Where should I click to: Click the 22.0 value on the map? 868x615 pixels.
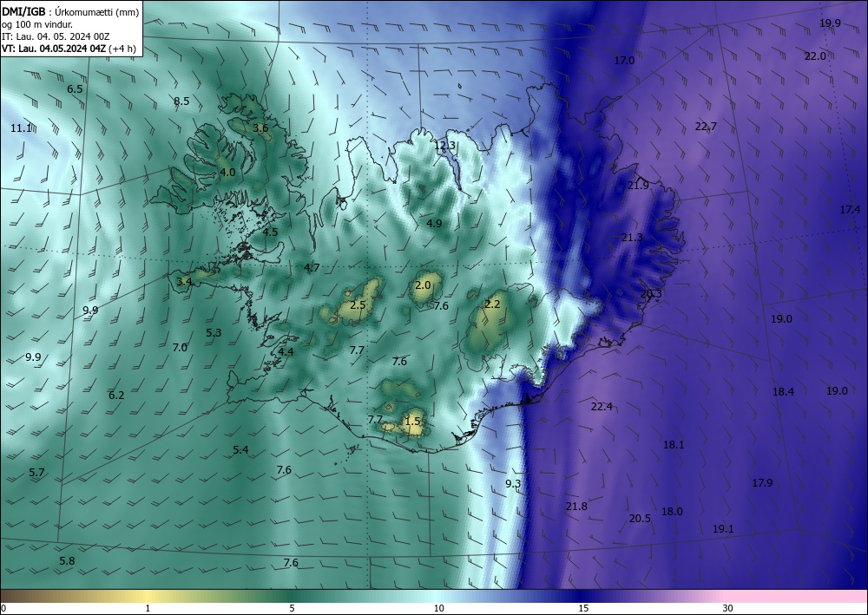coord(815,56)
